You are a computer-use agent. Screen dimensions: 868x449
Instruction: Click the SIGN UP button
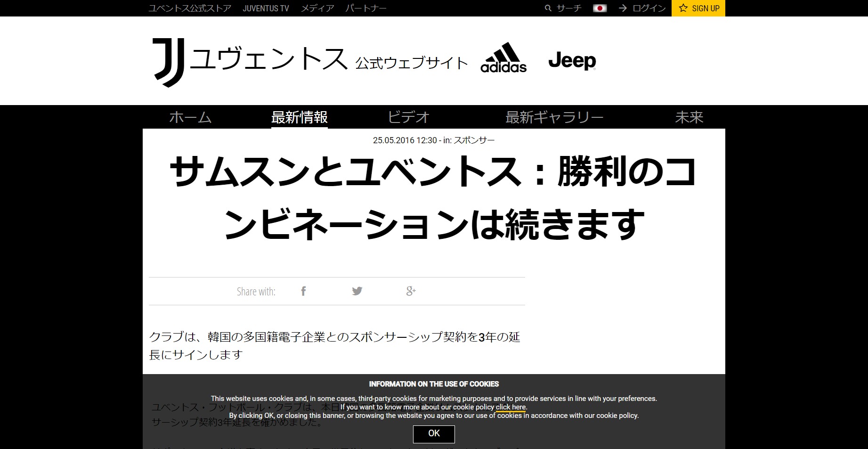point(698,8)
